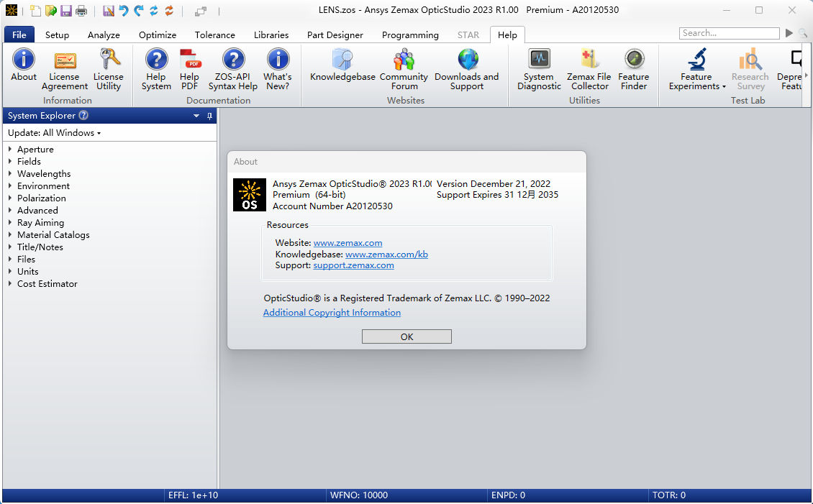Expand the Files section
813x504 pixels.
tap(10, 259)
